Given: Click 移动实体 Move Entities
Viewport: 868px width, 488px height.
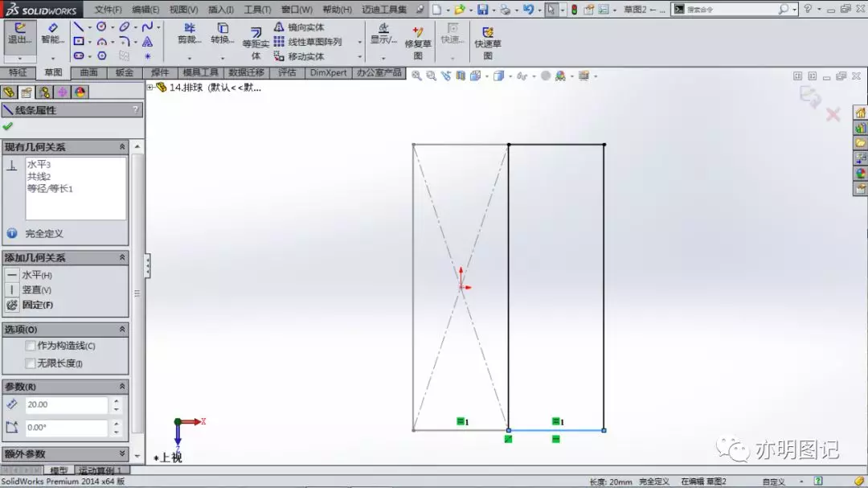Looking at the screenshot, I should point(300,56).
